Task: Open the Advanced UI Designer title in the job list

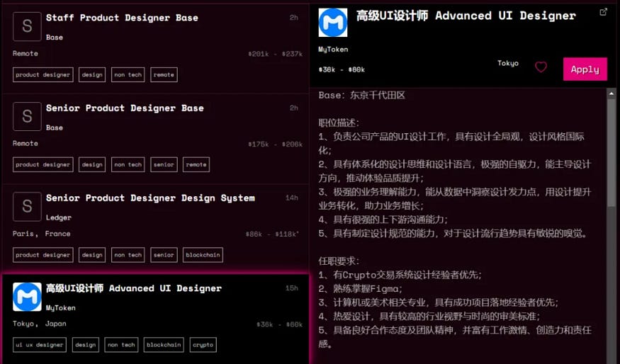Action: click(x=134, y=288)
